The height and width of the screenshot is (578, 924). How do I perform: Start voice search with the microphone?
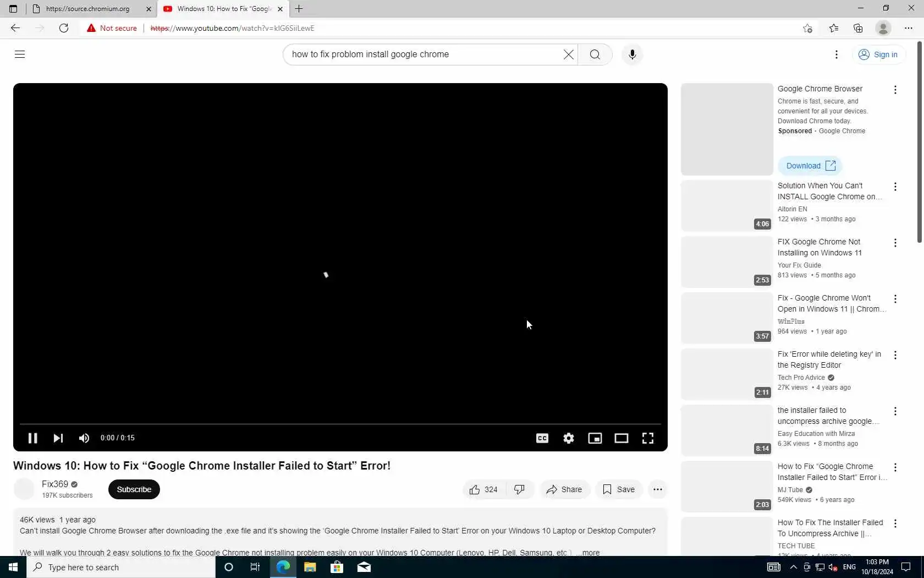632,54
